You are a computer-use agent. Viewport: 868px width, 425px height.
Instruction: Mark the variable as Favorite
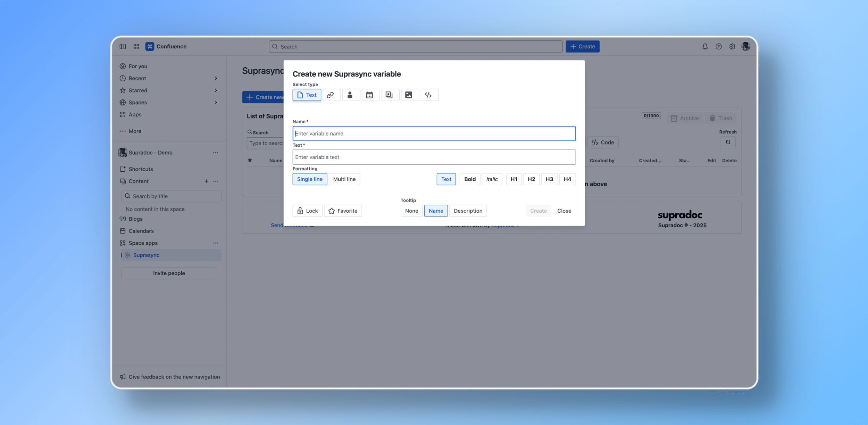[343, 211]
